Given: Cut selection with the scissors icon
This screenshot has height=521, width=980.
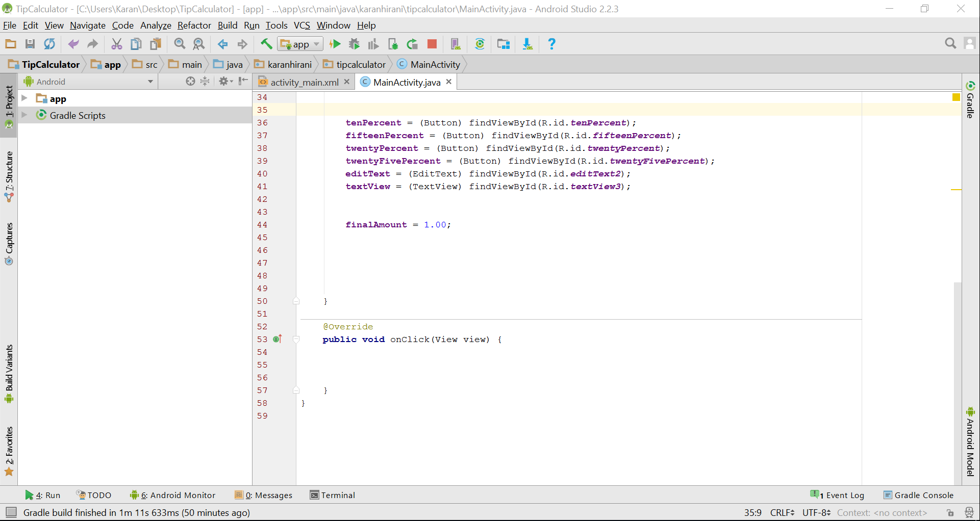Looking at the screenshot, I should click(x=117, y=44).
